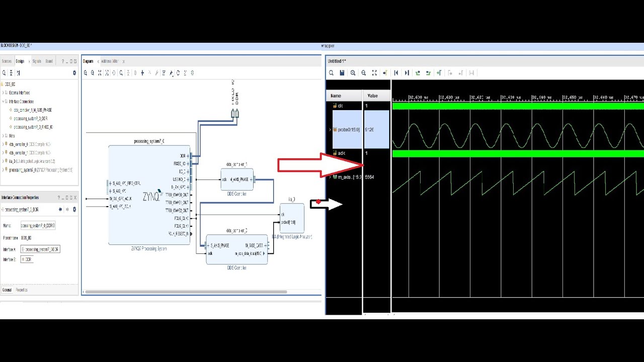Expand processing_system7_0 tree node

tap(4, 170)
